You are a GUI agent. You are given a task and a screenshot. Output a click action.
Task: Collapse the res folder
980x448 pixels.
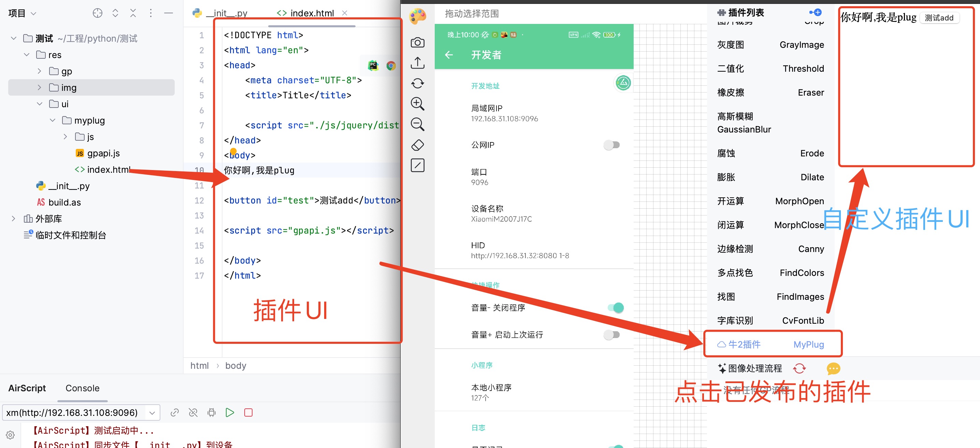tap(27, 55)
